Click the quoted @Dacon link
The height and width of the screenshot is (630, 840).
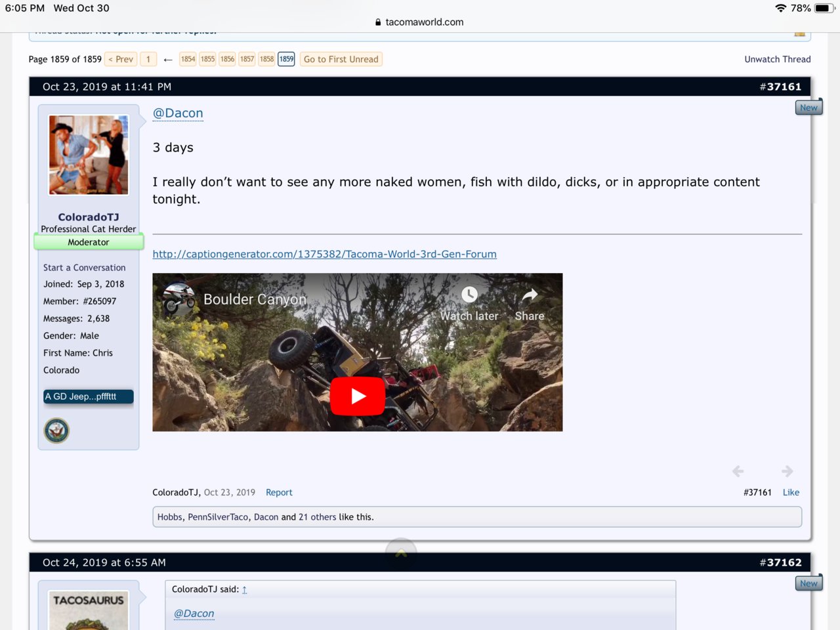click(194, 614)
